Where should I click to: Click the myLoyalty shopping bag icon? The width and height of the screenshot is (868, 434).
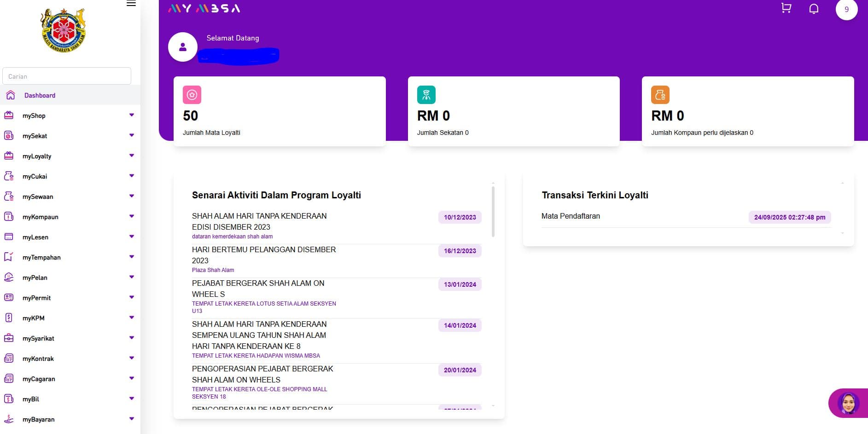pos(9,156)
